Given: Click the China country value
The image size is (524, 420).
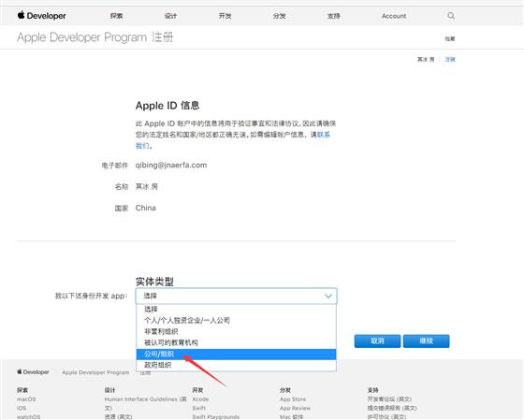Looking at the screenshot, I should [146, 208].
